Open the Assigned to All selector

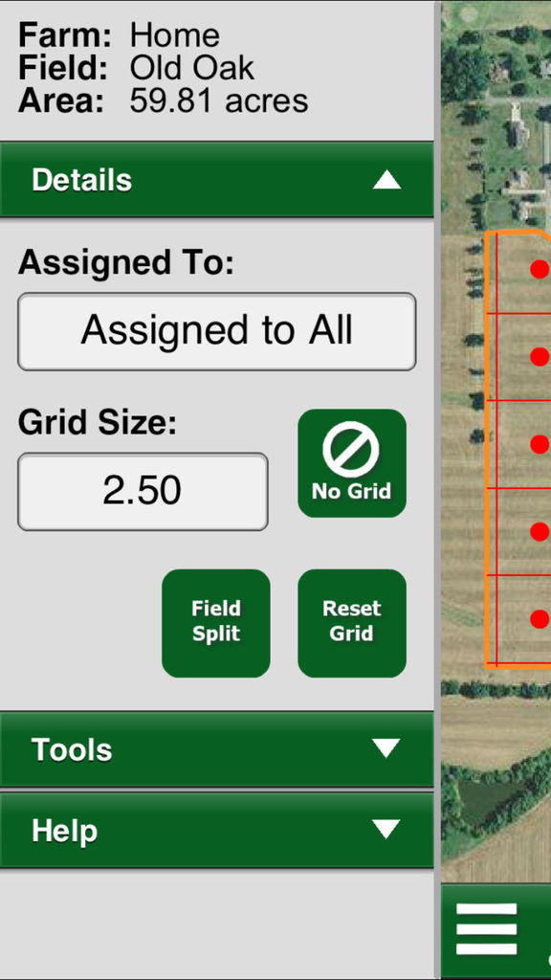[216, 331]
